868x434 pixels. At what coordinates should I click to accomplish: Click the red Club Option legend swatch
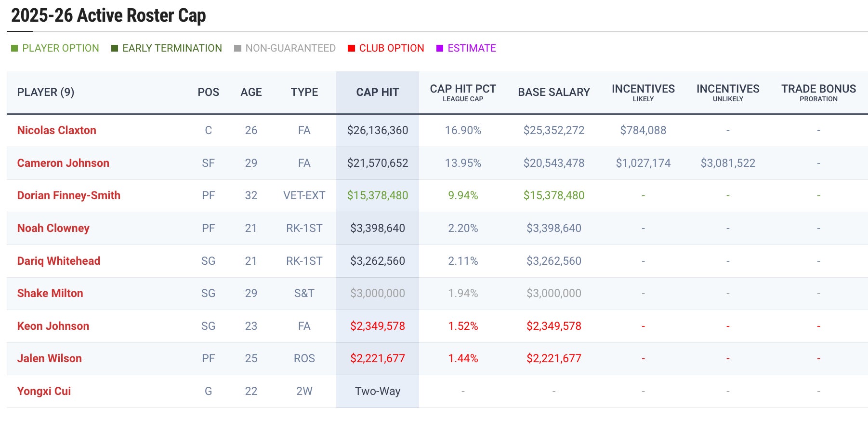pos(351,48)
